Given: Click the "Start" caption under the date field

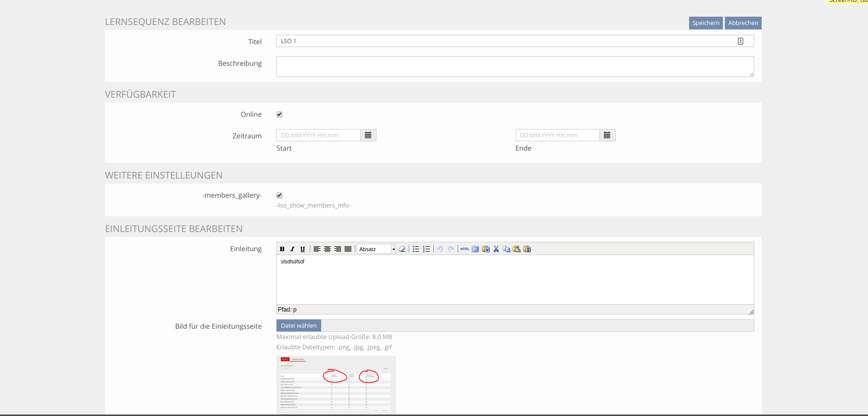Looking at the screenshot, I should click(284, 148).
